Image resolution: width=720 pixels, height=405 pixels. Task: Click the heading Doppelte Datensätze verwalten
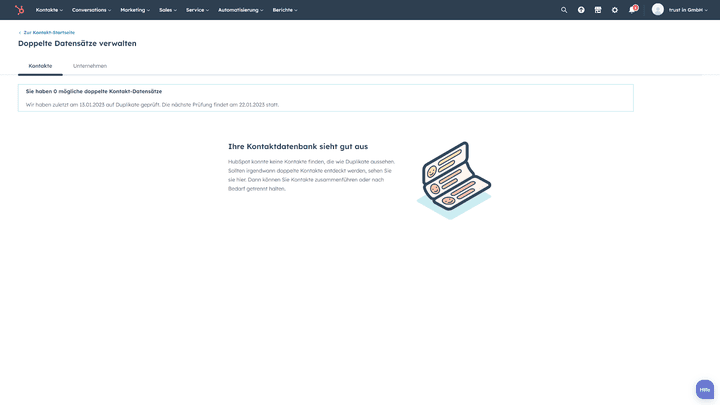coord(77,43)
